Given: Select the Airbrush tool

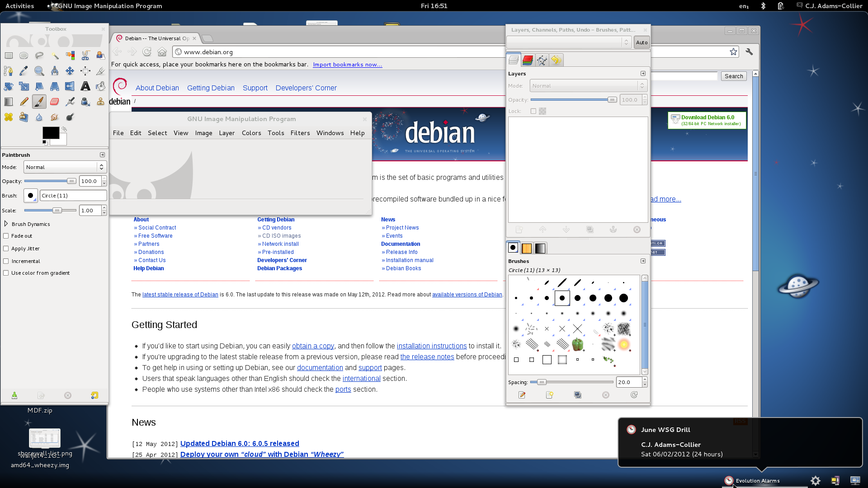Looking at the screenshot, I should pyautogui.click(x=70, y=102).
